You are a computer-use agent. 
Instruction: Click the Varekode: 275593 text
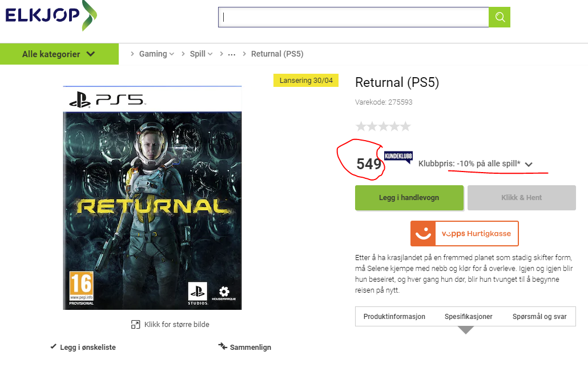point(384,102)
